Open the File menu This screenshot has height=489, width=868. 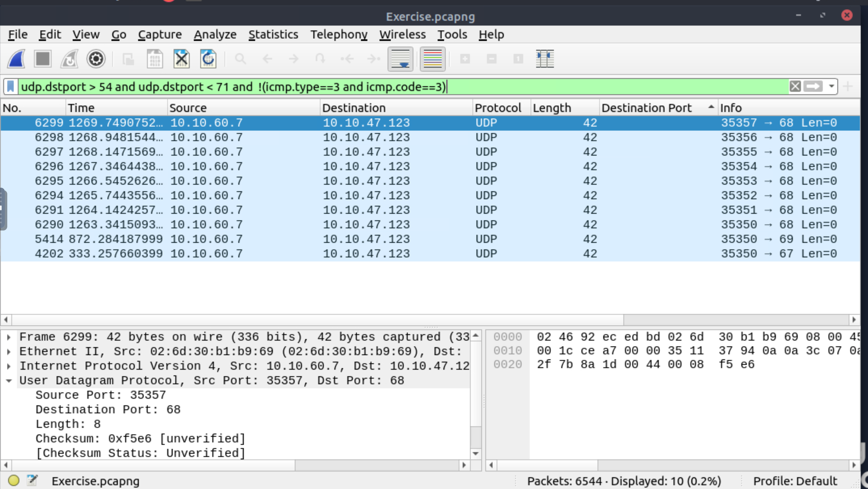click(18, 34)
